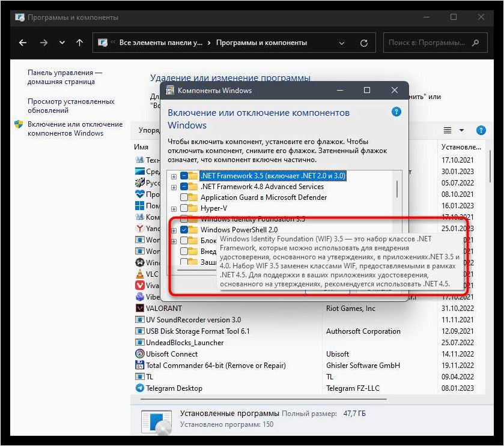504x446 pixels.
Task: Click 'Все элементы панели у...' breadcrumb
Action: coord(161,43)
